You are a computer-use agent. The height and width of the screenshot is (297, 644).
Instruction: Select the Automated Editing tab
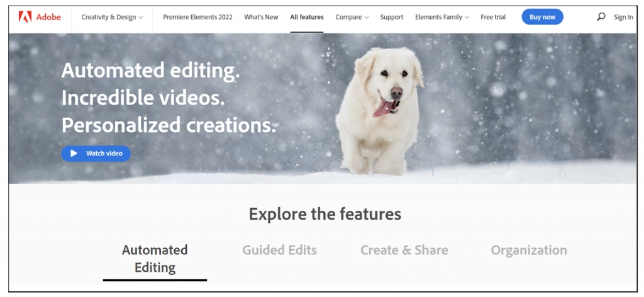(x=155, y=259)
